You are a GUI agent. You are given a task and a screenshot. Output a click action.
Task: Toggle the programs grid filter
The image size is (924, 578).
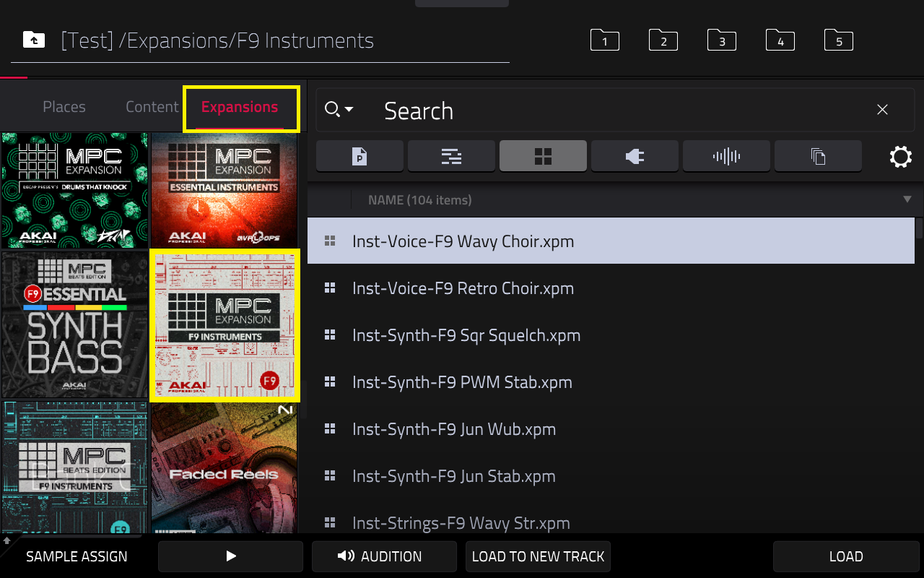tap(543, 156)
